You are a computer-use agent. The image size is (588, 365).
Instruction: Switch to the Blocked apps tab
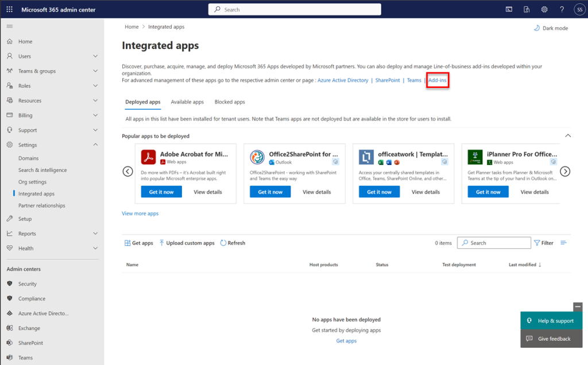[x=230, y=102]
